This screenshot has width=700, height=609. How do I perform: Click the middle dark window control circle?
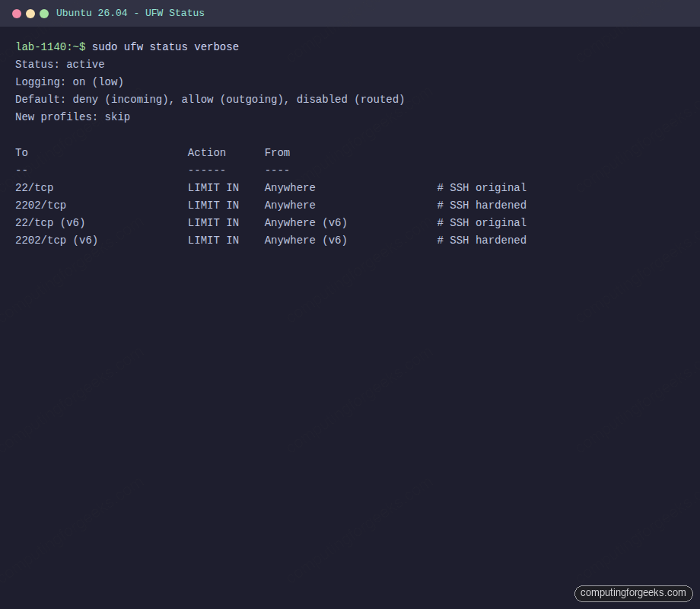pyautogui.click(x=30, y=13)
